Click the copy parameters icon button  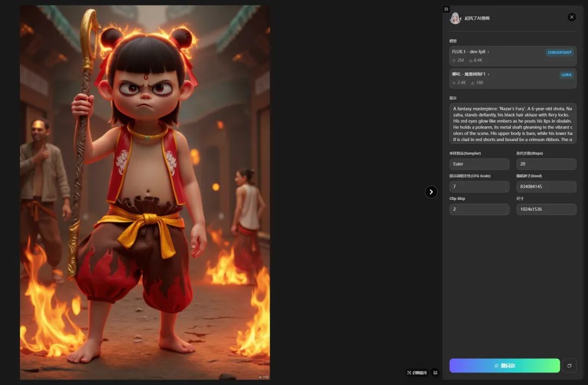[569, 365]
